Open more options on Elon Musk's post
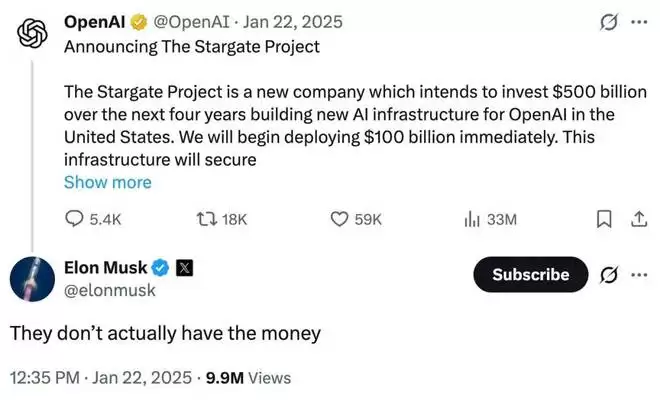 click(638, 275)
